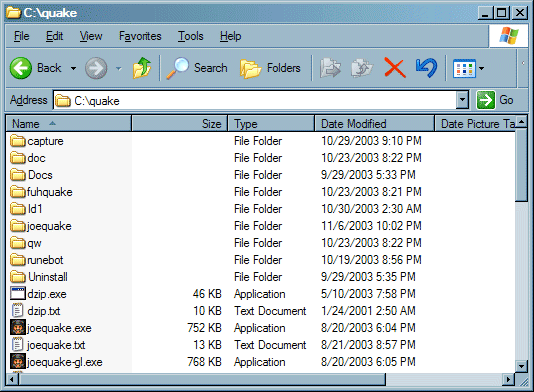
Task: Toggle the Folders pane
Action: point(270,68)
